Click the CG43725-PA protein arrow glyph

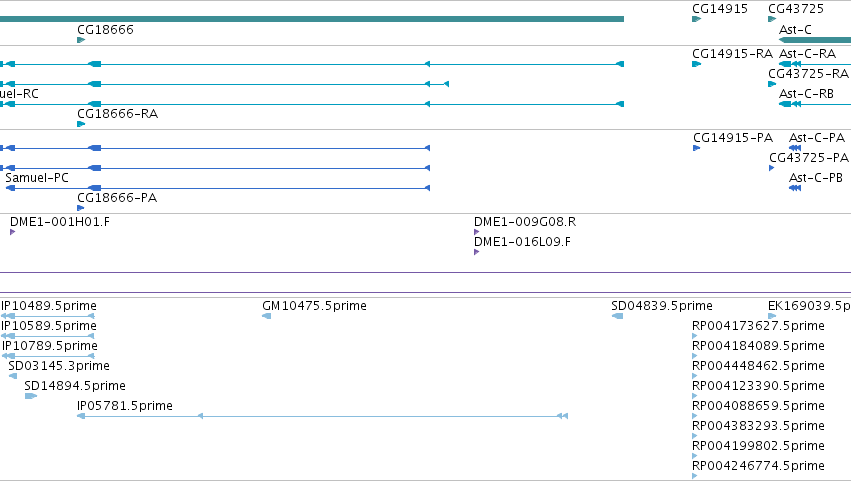coord(772,168)
